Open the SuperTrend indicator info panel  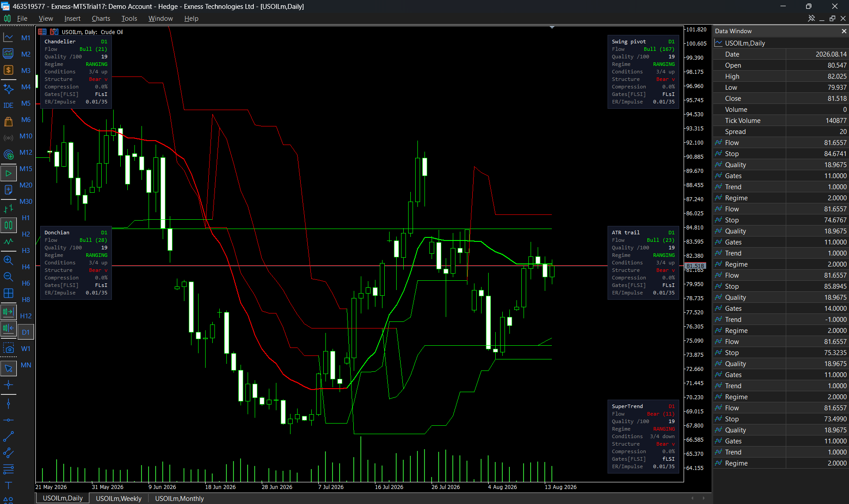click(x=643, y=436)
